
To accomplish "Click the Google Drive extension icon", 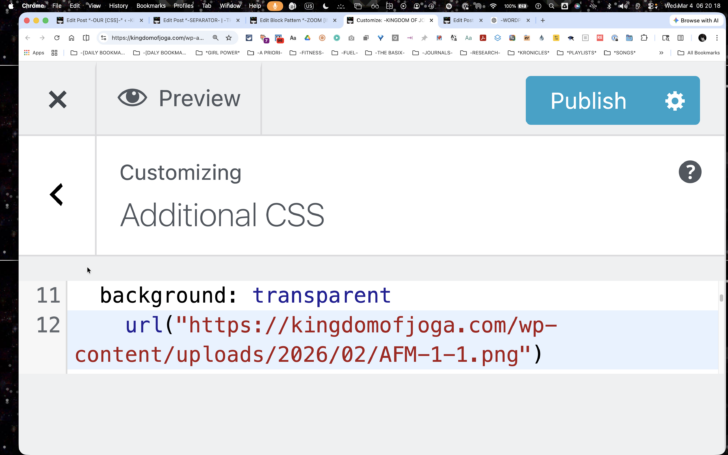I will tap(307, 38).
